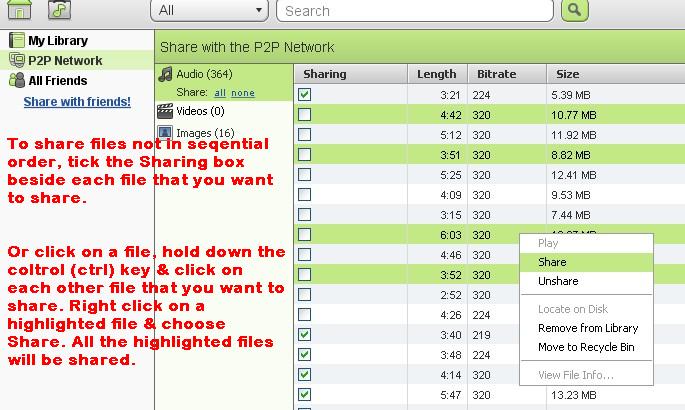Click the music note icon in the top bar
This screenshot has height=410, width=685.
click(x=61, y=9)
